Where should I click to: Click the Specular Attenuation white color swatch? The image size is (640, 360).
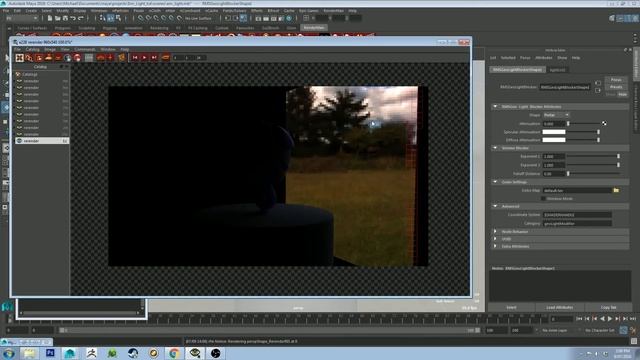coord(554,132)
